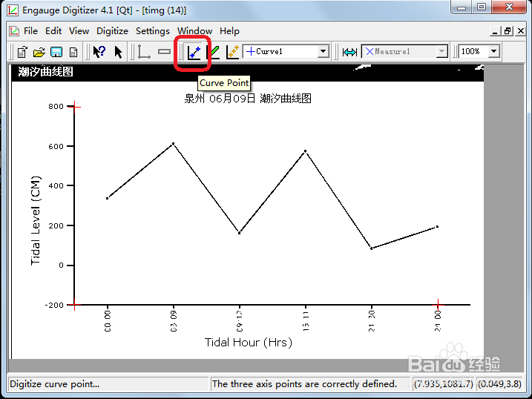Viewport: 532px width, 399px height.
Task: Click status message about three axis points
Action: tap(304, 384)
